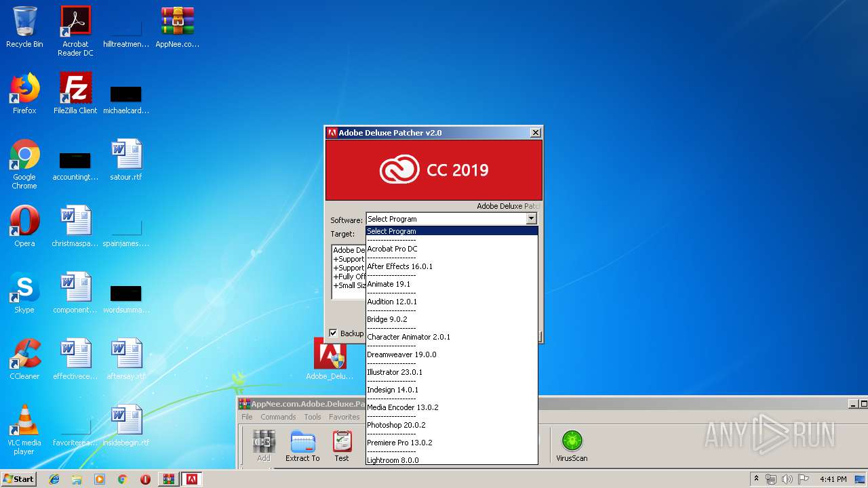The width and height of the screenshot is (868, 488).
Task: Select the aftersay.rtf document icon
Action: click(126, 359)
